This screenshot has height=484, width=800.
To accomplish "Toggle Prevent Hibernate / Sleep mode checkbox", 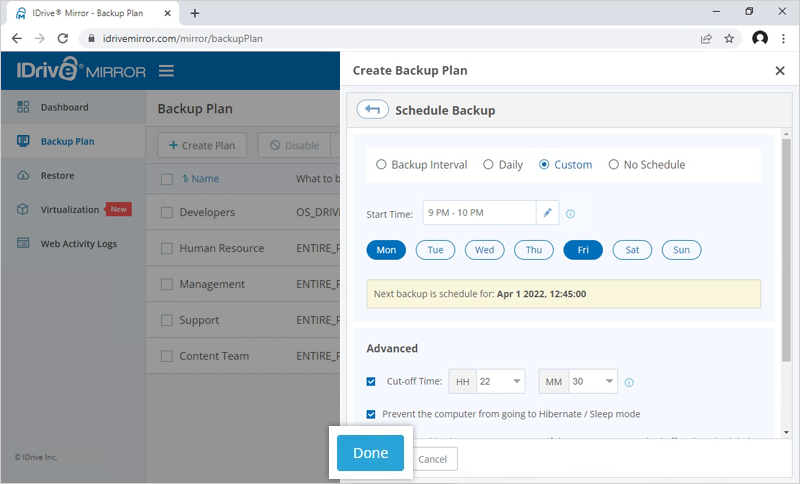I will click(371, 414).
